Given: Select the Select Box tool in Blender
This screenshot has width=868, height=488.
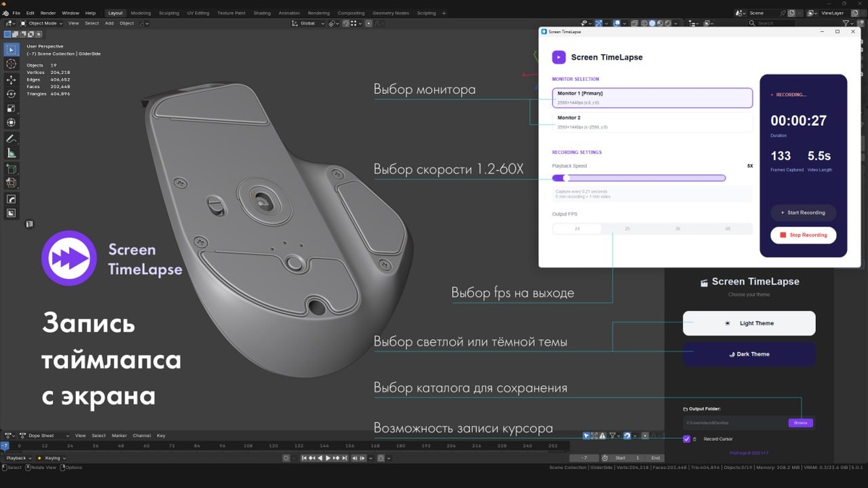Looking at the screenshot, I should click(11, 49).
